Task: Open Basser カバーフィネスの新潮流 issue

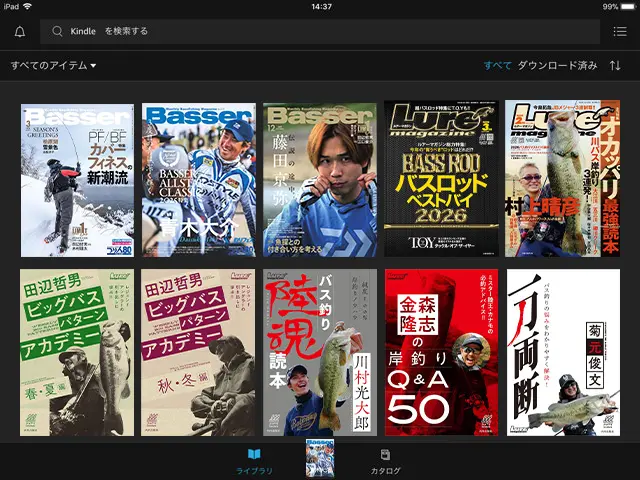Action: (77, 180)
